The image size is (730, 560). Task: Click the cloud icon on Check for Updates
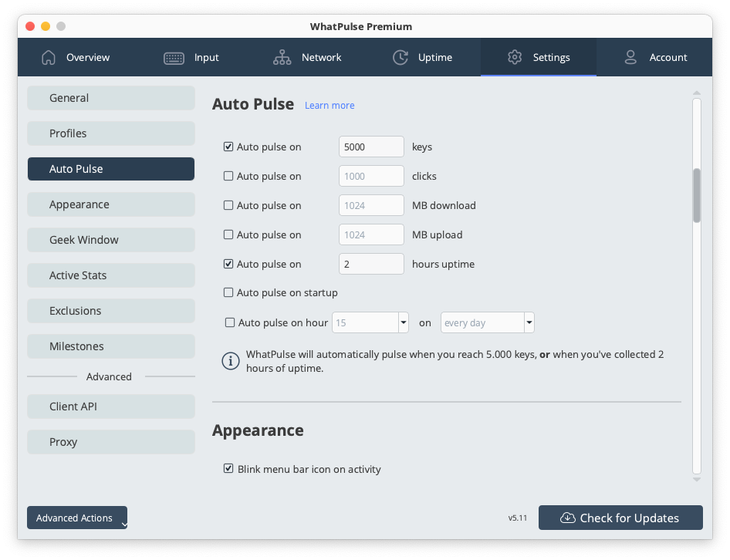569,518
